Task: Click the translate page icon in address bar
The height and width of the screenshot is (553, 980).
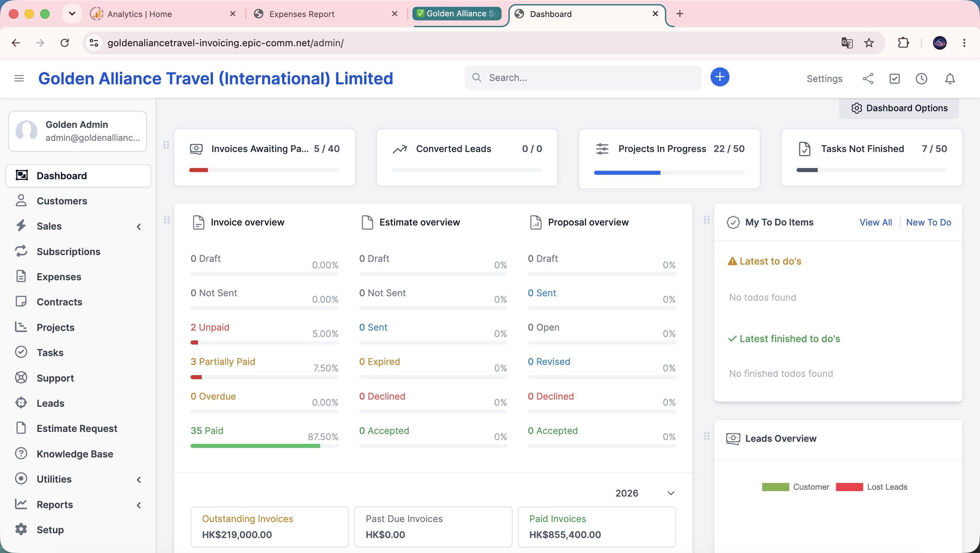Action: [847, 43]
